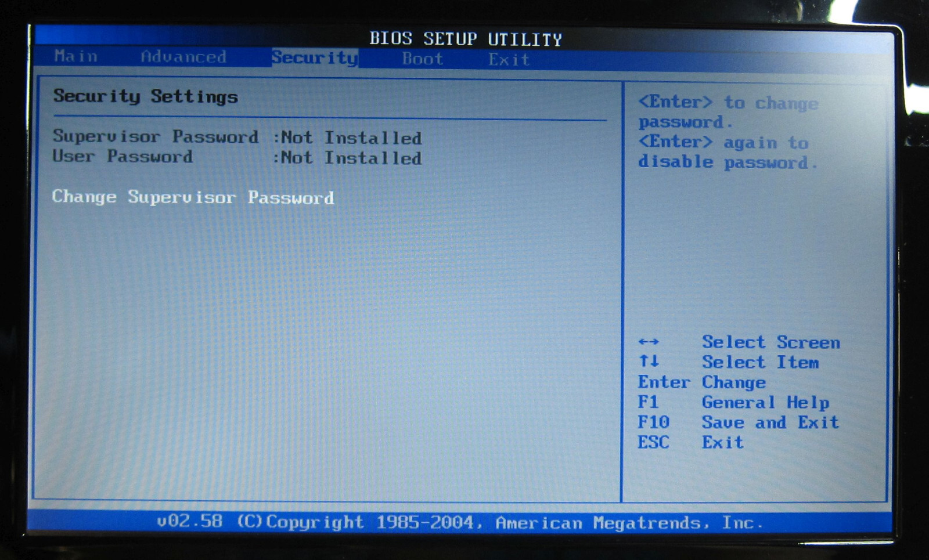The image size is (929, 560).
Task: Click the 'Select Screen' help text
Action: tap(771, 342)
